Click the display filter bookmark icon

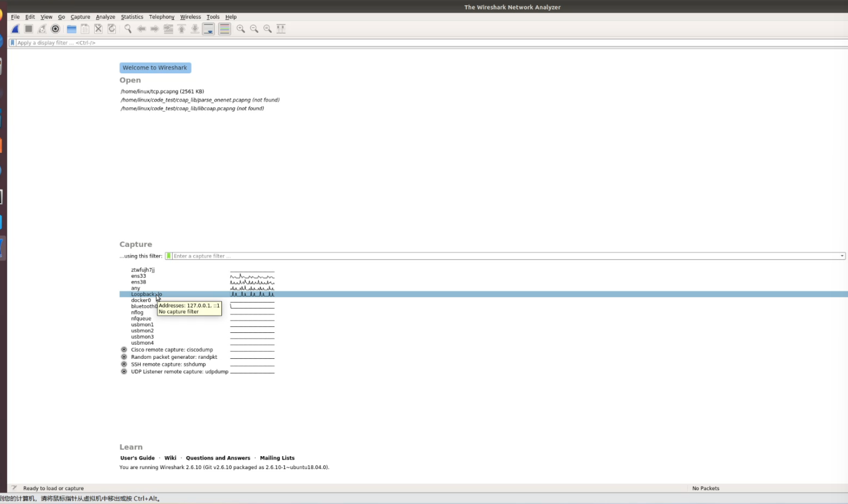point(12,43)
